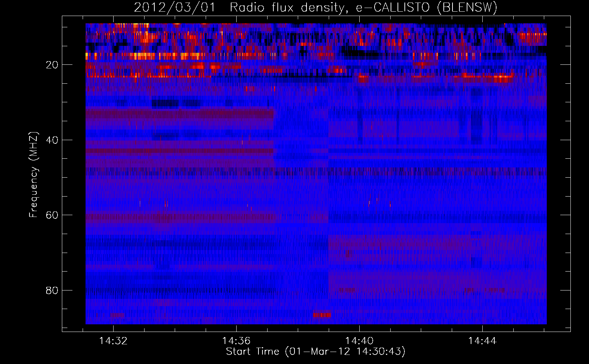
Task: Click the 80 frequency tick label
Action: (x=52, y=290)
